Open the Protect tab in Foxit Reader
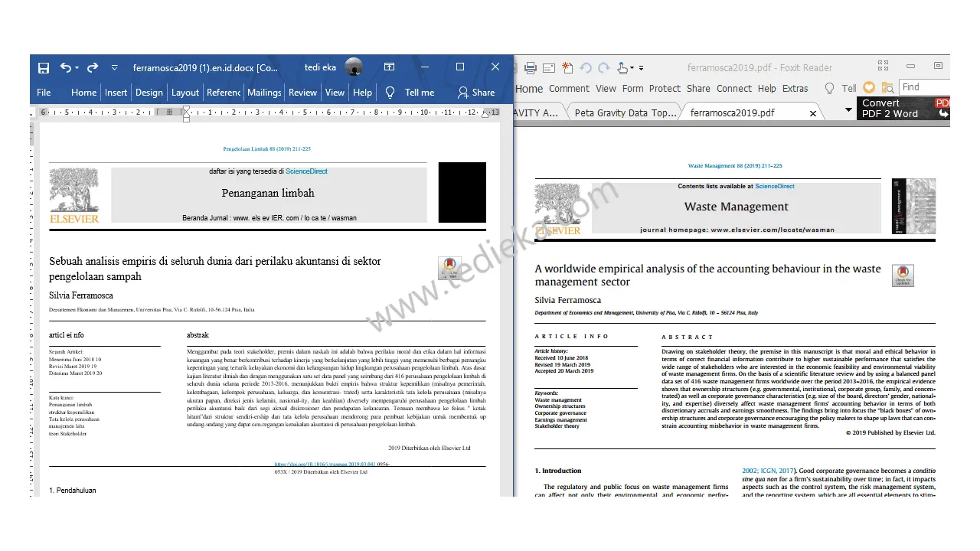The width and height of the screenshot is (980, 551). (x=665, y=89)
